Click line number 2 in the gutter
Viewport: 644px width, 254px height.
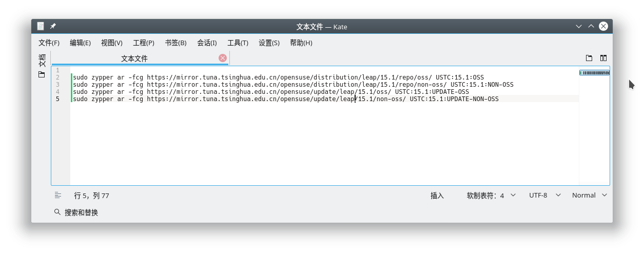(57, 77)
